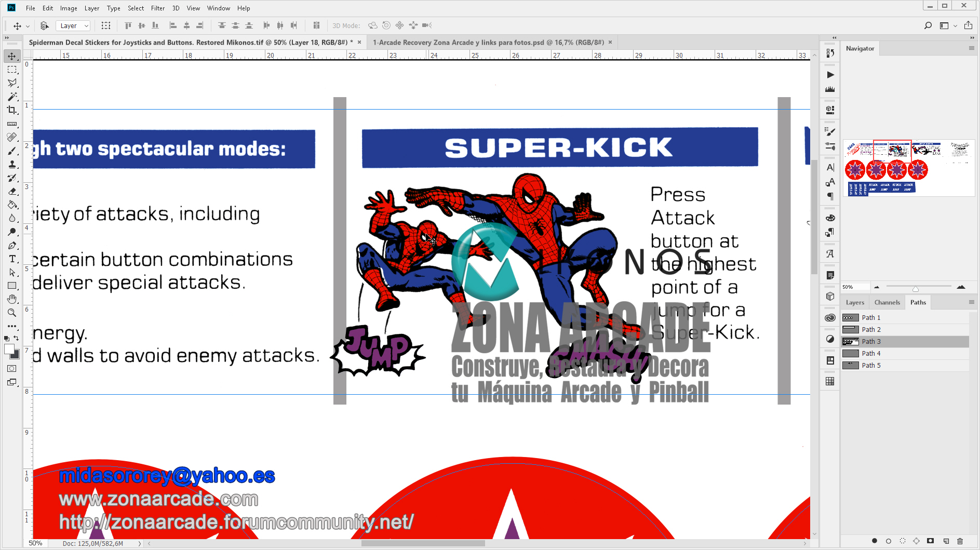This screenshot has height=550, width=980.
Task: Select the Lasso tool
Action: (12, 83)
